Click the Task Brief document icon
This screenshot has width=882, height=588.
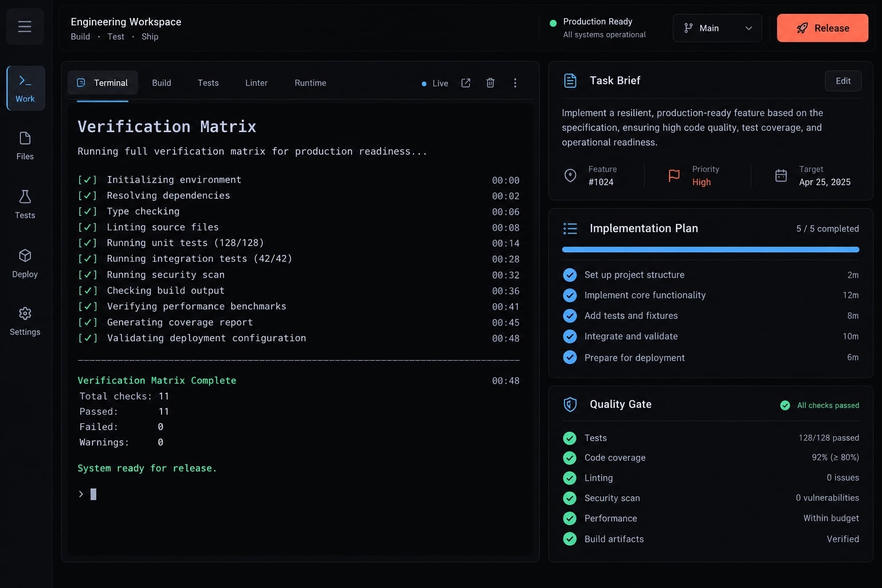click(570, 80)
